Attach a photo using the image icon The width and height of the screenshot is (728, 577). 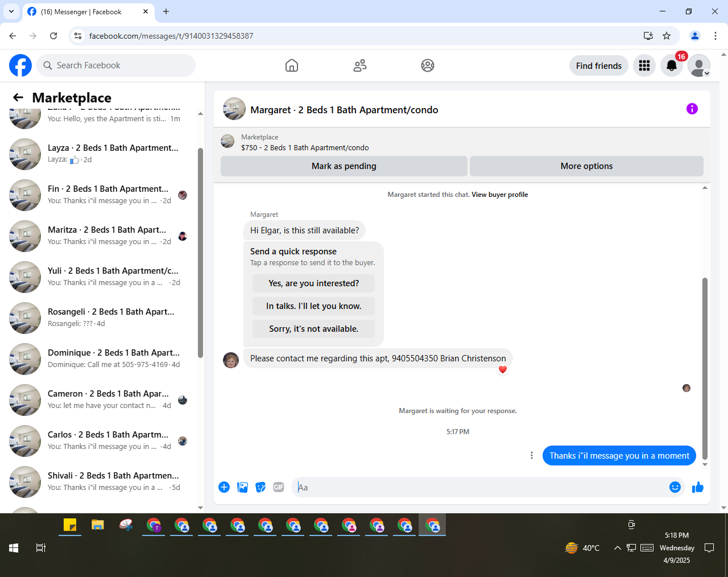pyautogui.click(x=242, y=487)
